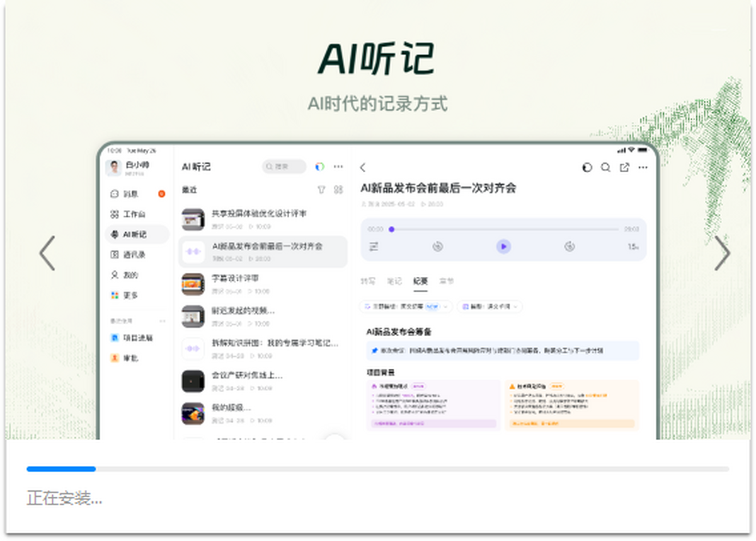Go to the previous carousel slide

47,253
